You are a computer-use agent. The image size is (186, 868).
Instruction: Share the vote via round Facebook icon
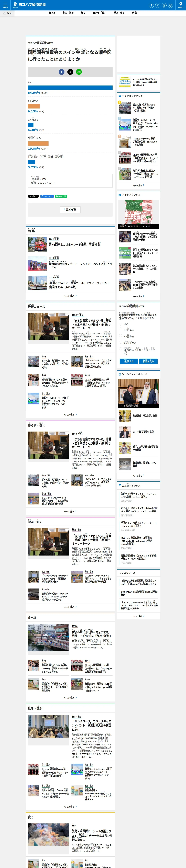(x=61, y=72)
